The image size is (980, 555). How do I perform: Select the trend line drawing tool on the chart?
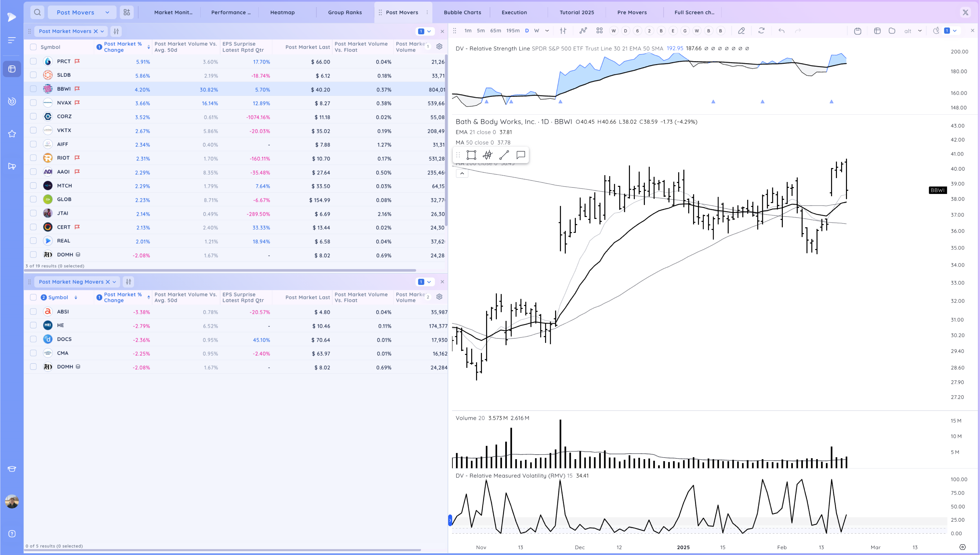click(x=504, y=155)
